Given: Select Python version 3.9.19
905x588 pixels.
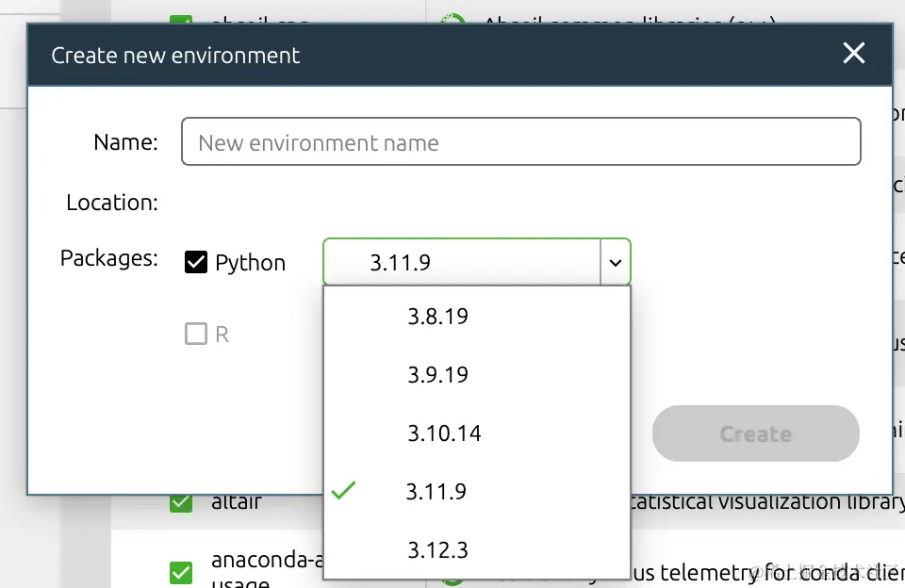Looking at the screenshot, I should (x=437, y=375).
